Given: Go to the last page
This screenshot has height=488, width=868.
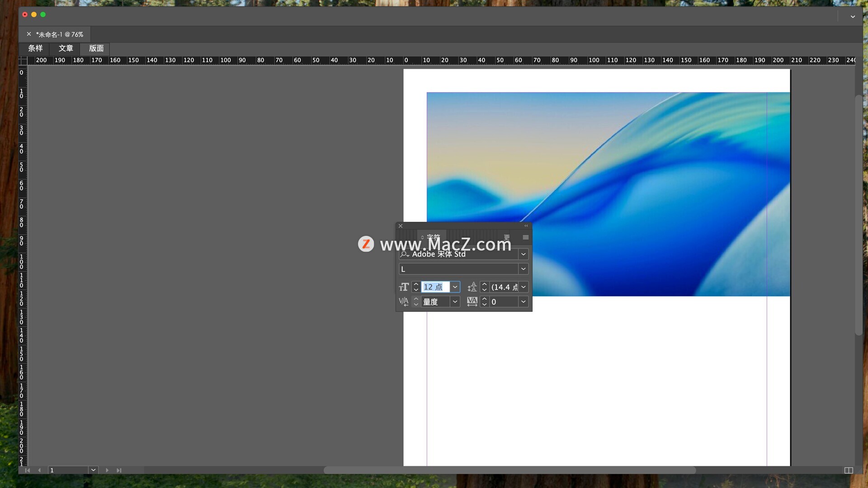Looking at the screenshot, I should click(119, 470).
